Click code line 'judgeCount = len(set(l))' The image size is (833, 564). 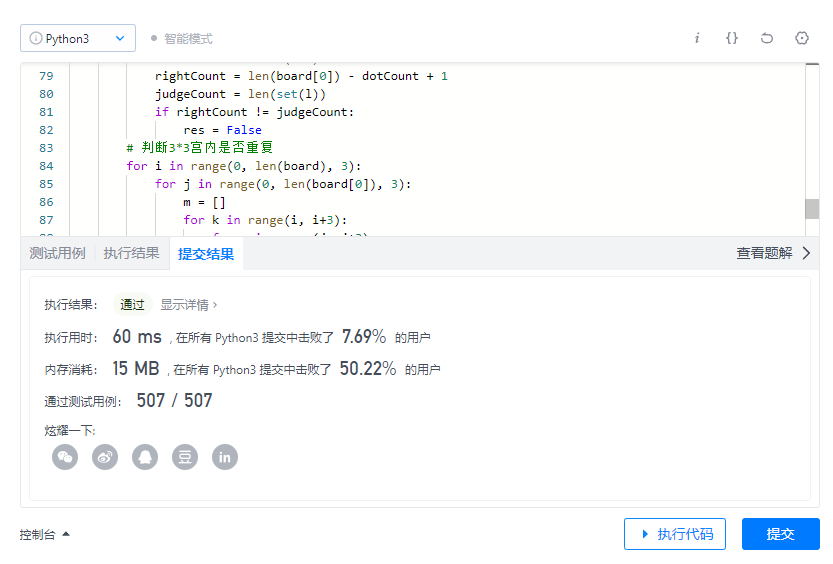click(x=240, y=94)
